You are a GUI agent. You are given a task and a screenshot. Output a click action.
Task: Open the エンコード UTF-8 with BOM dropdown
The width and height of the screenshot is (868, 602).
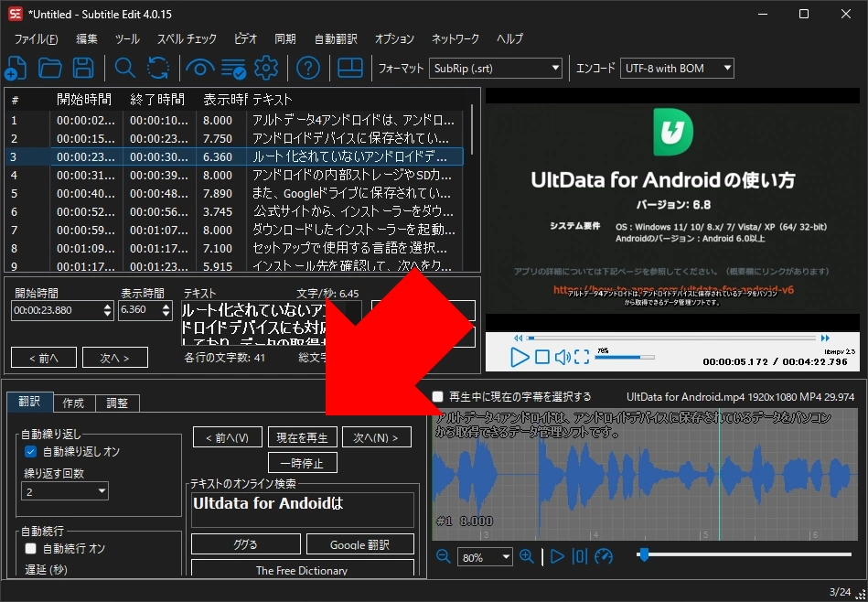click(677, 68)
